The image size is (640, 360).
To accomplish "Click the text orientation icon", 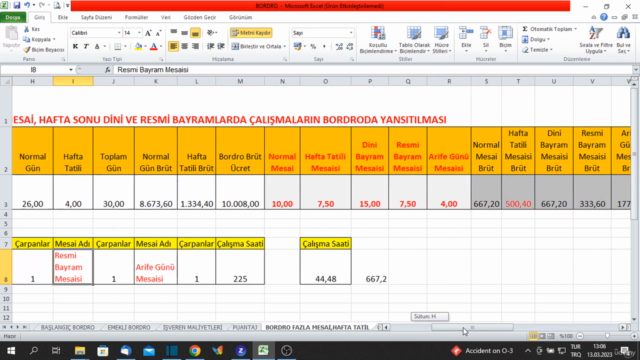I will click(x=211, y=33).
